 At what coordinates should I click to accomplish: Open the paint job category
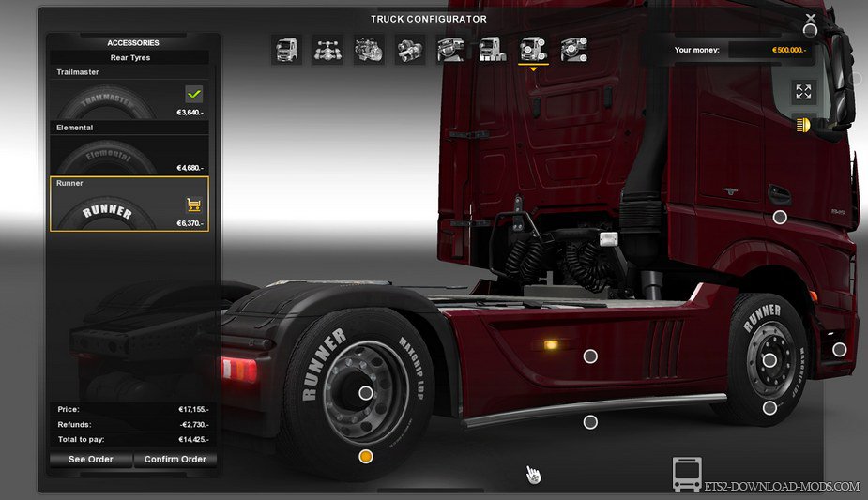[x=492, y=50]
